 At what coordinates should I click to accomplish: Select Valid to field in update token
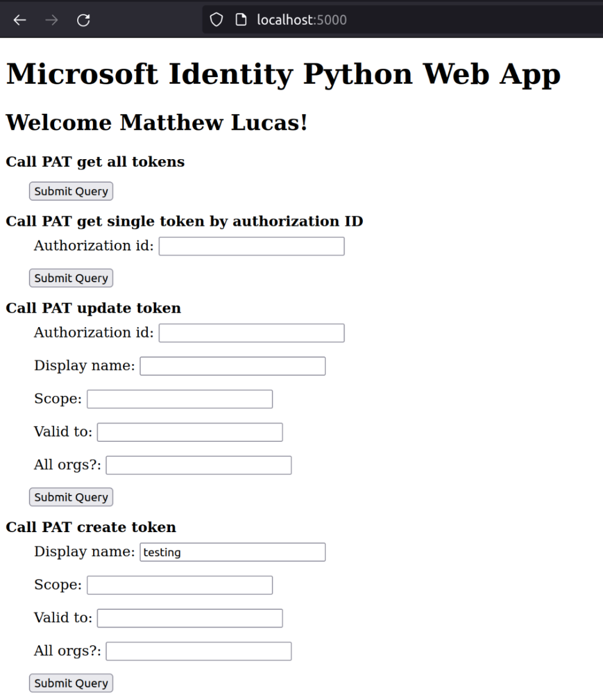[x=190, y=432]
